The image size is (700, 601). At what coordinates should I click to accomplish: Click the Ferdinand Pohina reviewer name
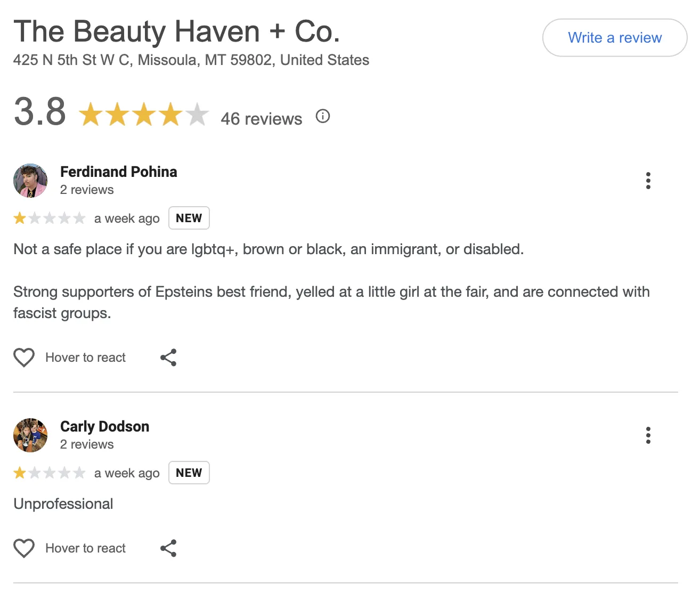pyautogui.click(x=119, y=172)
